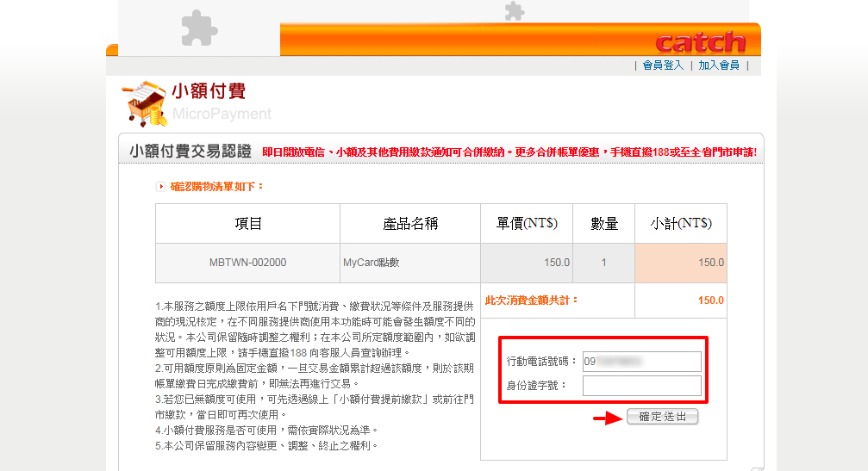The image size is (868, 471).
Task: Click the 小額付費 page title text
Action: pos(209,91)
